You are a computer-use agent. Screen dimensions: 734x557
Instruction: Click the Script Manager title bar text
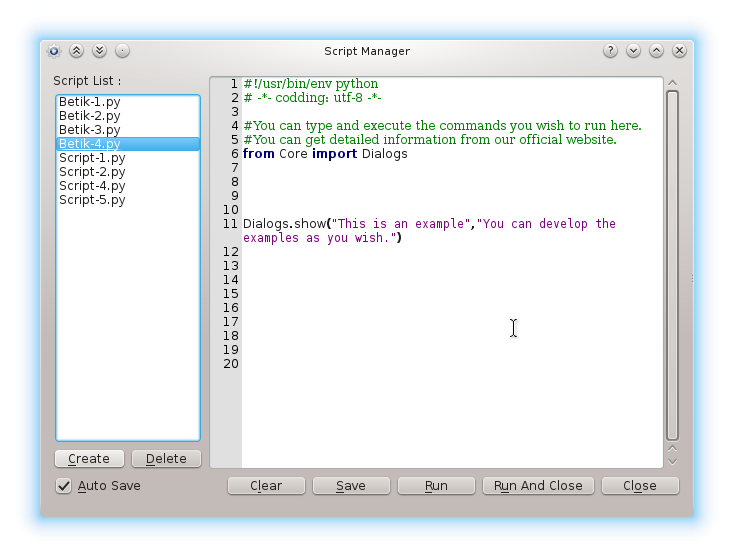point(367,51)
